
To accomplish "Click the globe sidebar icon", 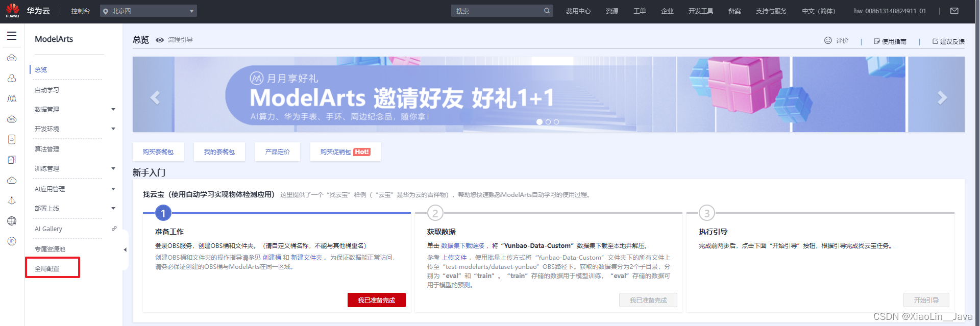I will (12, 221).
